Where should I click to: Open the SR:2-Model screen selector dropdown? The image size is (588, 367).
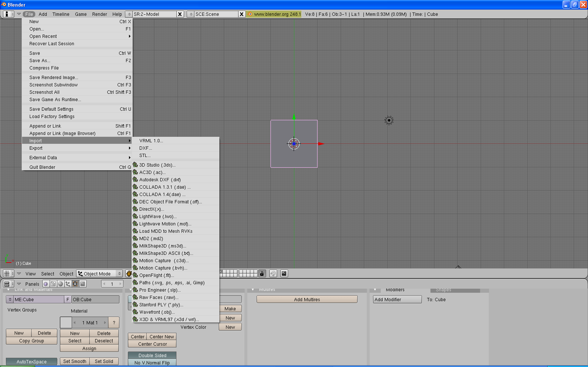[129, 14]
